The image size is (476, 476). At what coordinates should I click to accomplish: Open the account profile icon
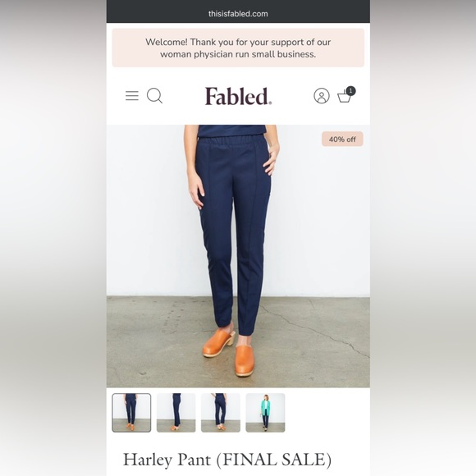coord(322,96)
